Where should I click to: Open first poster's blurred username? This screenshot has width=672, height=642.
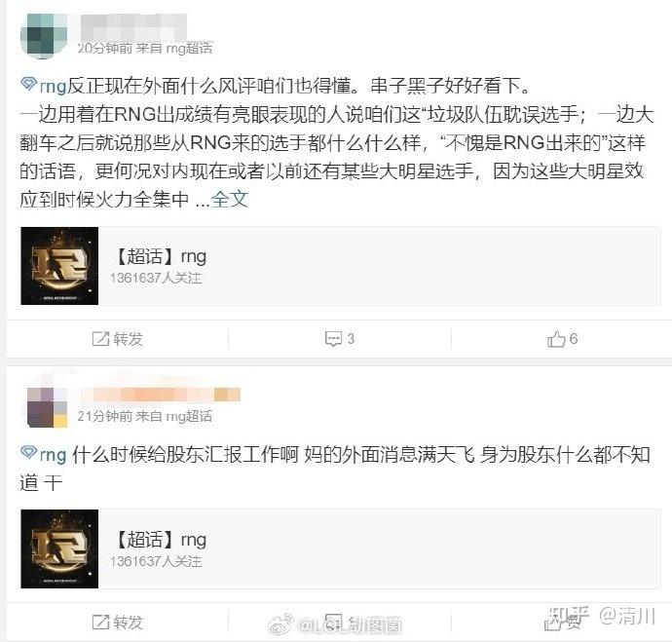(133, 26)
